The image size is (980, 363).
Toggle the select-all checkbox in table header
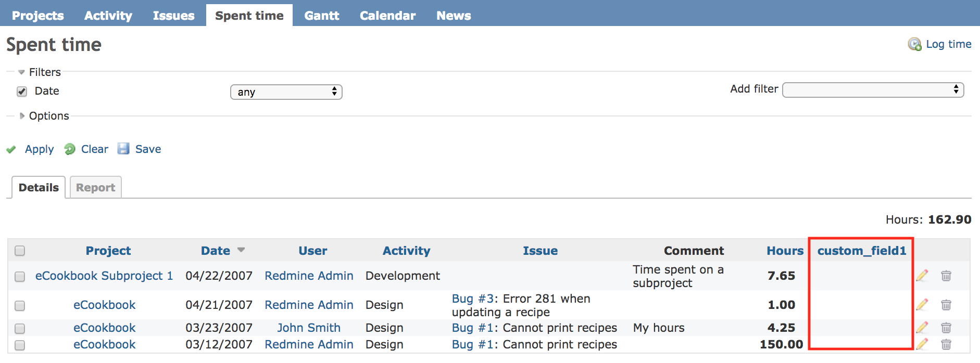click(20, 251)
